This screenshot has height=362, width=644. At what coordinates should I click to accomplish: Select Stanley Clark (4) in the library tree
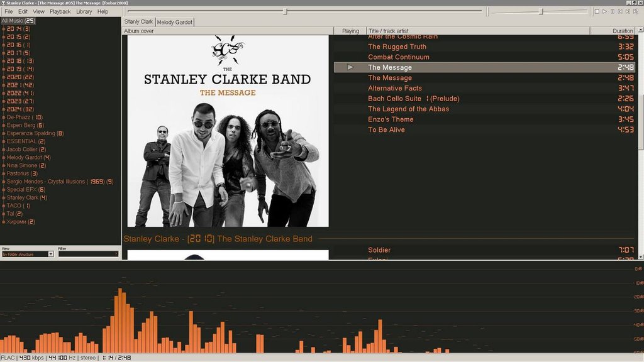[26, 197]
